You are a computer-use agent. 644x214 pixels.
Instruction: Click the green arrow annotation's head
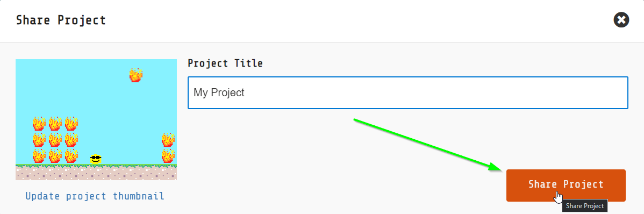[495, 167]
